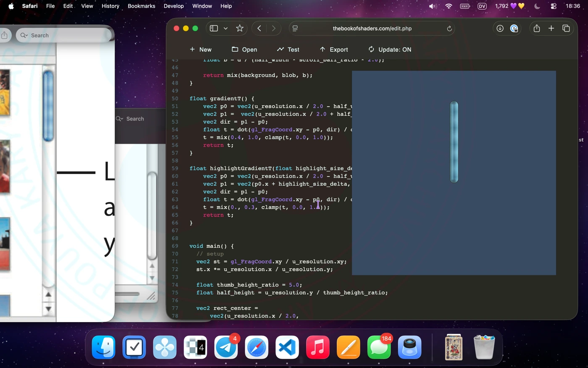This screenshot has height=368, width=588.
Task: Toggle the Safari sidebar button
Action: pyautogui.click(x=214, y=28)
